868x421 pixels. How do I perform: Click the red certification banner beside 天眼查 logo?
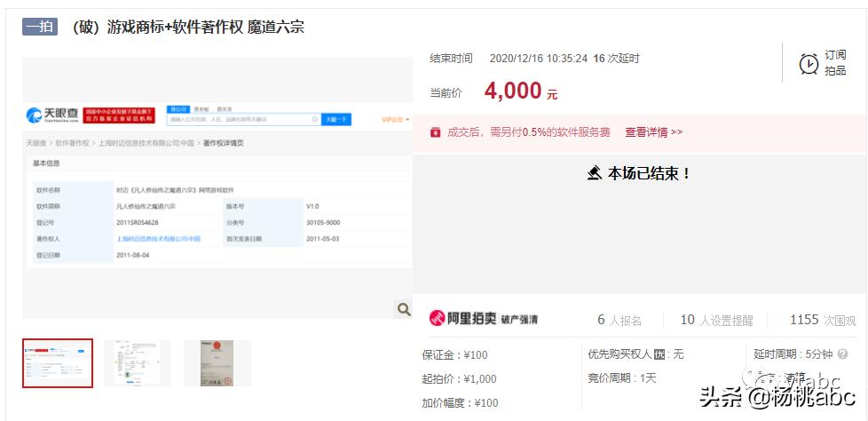click(x=119, y=115)
